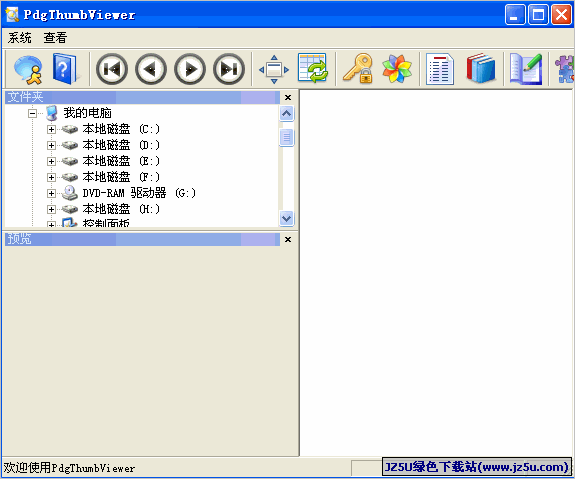Viewport: 575px width, 479px height.
Task: Open the blue help book icon
Action: (x=65, y=69)
